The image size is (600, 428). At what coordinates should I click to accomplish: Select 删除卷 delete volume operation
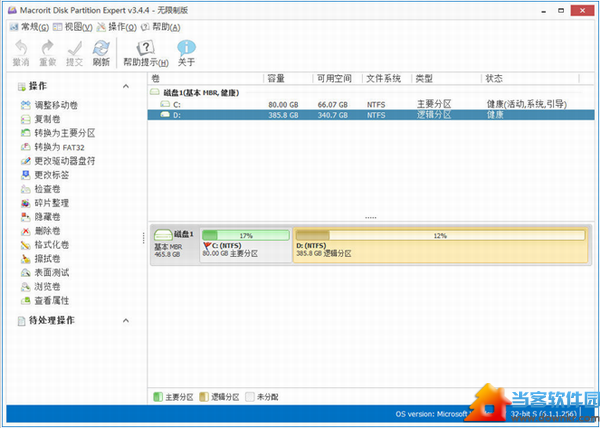[x=41, y=231]
